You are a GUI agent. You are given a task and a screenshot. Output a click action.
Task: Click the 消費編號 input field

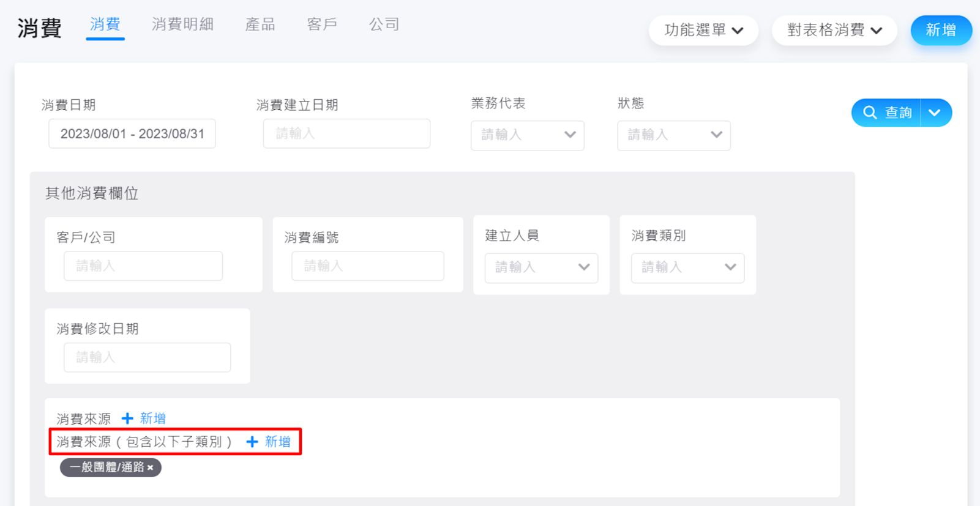(367, 266)
